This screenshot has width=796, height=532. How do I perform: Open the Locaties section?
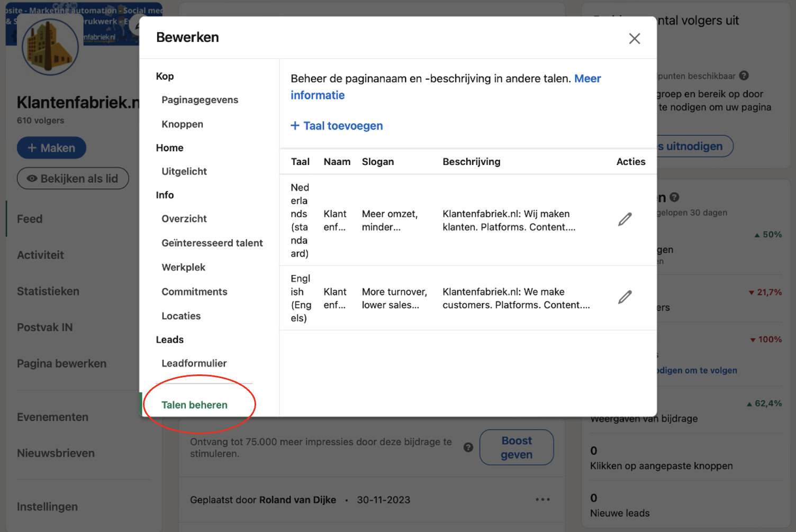click(181, 316)
